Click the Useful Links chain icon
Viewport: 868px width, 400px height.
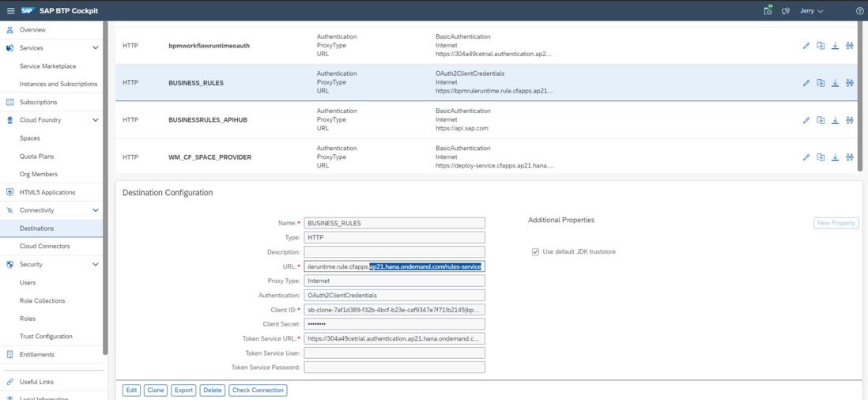click(9, 382)
